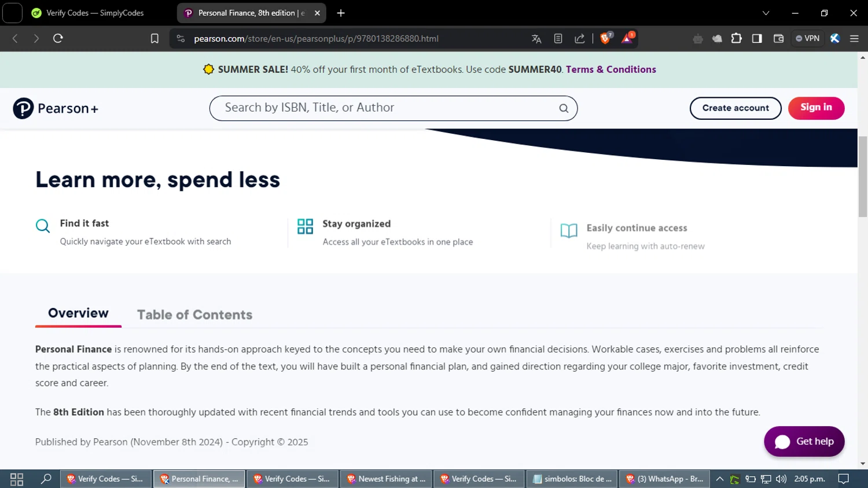Open the Brave wallet icon

tap(778, 38)
